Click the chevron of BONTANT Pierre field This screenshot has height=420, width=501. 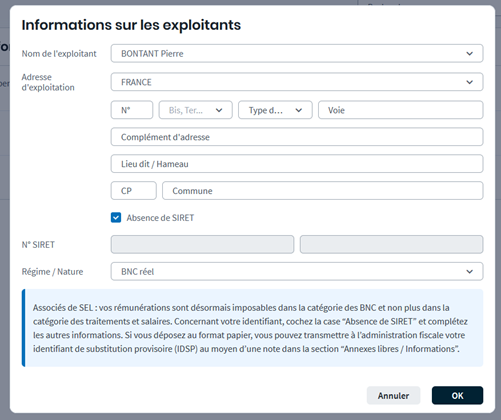(469, 53)
